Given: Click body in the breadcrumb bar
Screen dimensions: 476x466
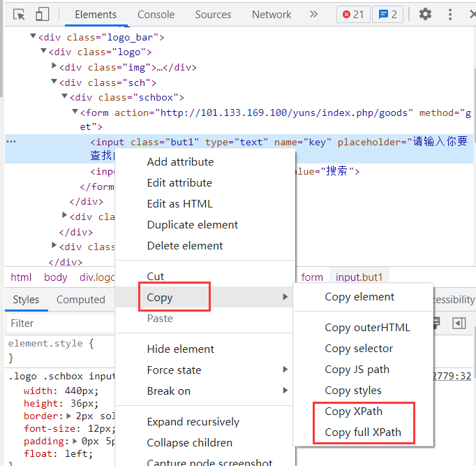Looking at the screenshot, I should pos(56,277).
